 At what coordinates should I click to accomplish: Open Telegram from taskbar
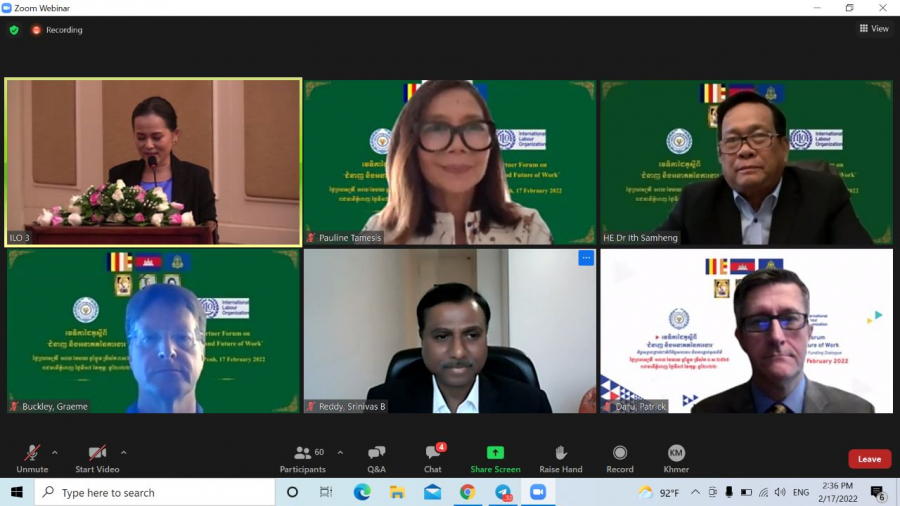[x=503, y=492]
